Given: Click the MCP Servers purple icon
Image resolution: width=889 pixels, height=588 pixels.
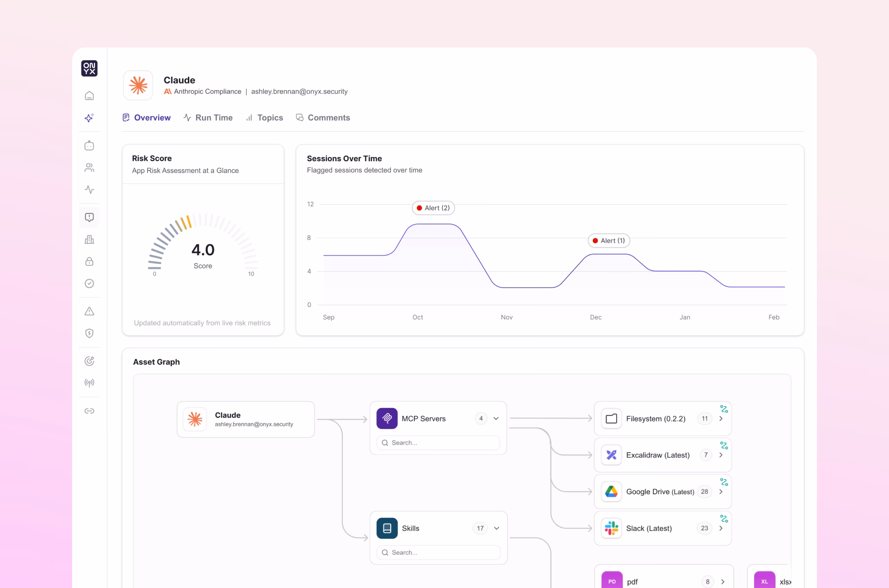Looking at the screenshot, I should [x=387, y=419].
